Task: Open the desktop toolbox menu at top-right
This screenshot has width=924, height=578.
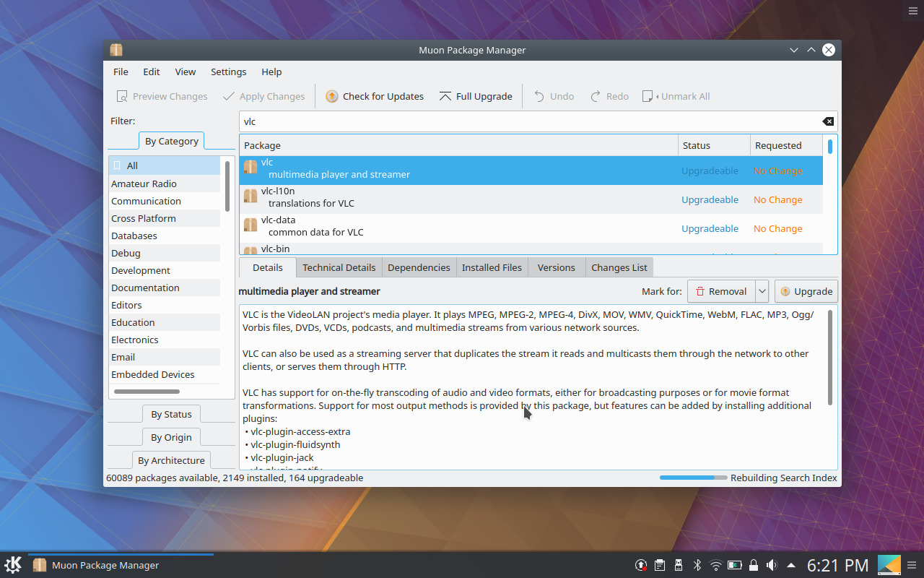Action: click(913, 10)
